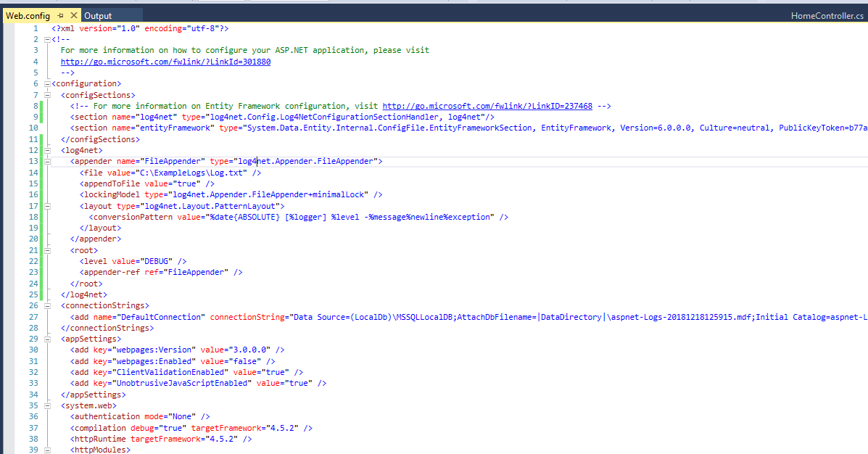The image size is (868, 454).
Task: Collapse the FileAppender appender element
Action: [46, 161]
